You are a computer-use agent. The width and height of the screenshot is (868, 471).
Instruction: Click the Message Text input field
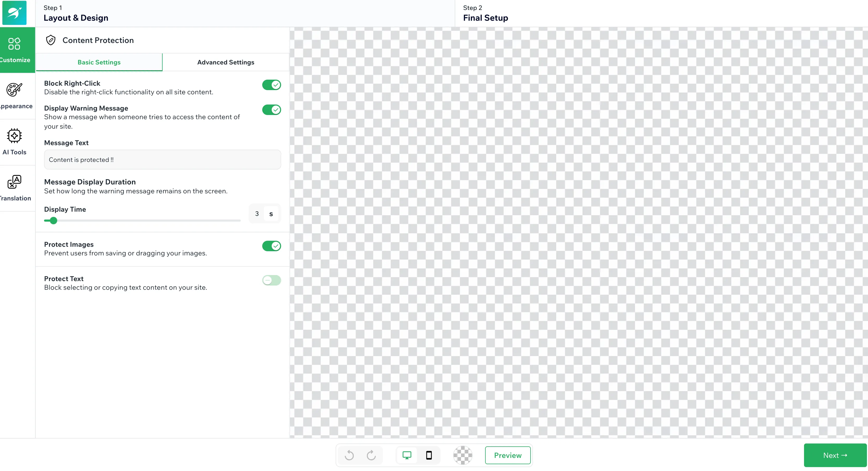pos(162,160)
